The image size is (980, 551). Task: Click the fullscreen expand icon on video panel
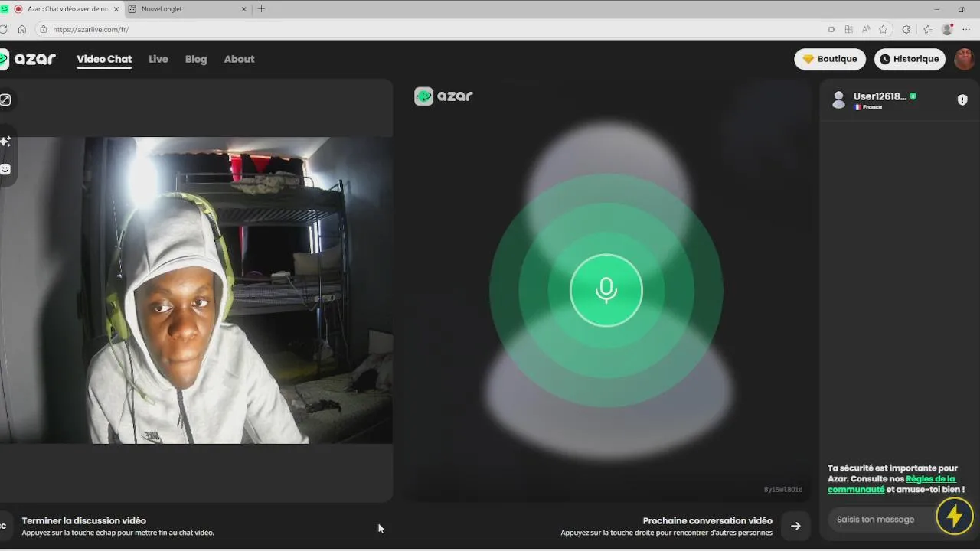(5, 99)
